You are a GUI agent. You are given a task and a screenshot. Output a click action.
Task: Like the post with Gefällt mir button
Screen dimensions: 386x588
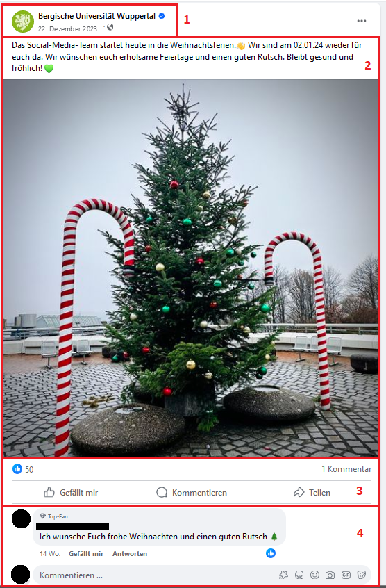click(71, 492)
